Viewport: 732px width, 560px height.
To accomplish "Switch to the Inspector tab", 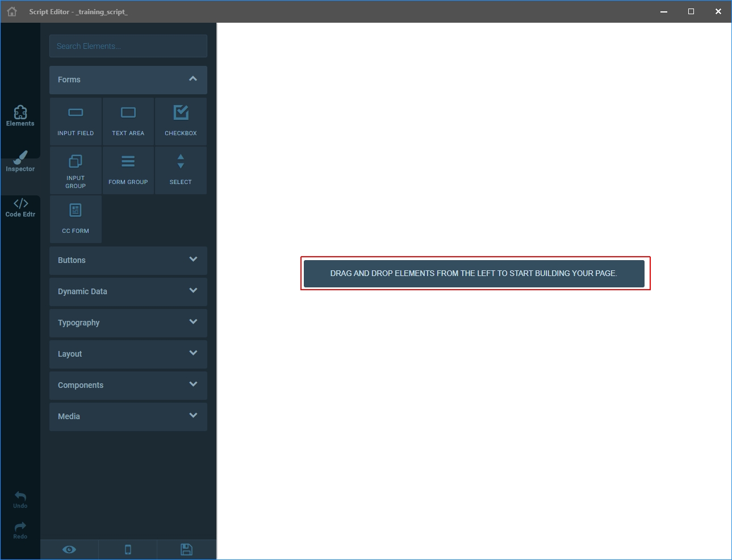I will pyautogui.click(x=20, y=162).
